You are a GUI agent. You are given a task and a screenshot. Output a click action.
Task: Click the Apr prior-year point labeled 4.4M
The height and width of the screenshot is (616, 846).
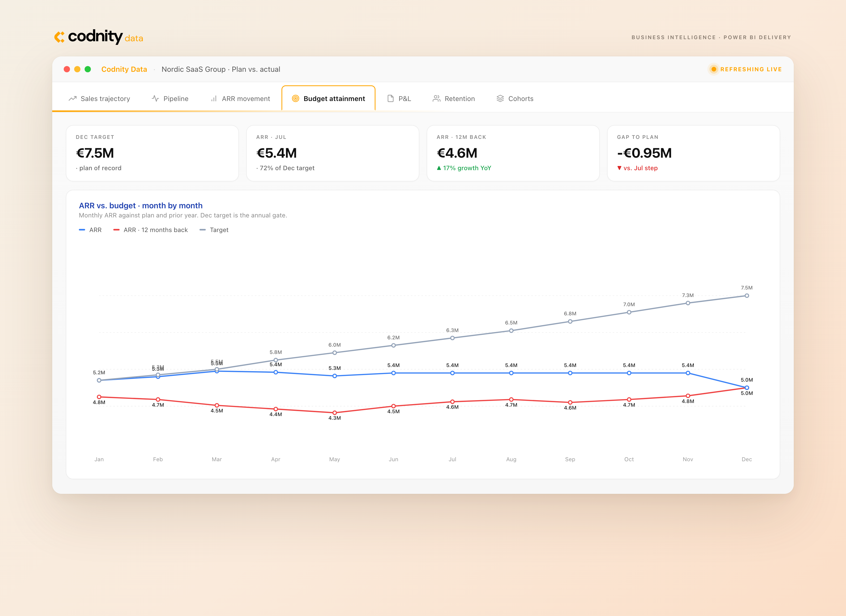[276, 409]
